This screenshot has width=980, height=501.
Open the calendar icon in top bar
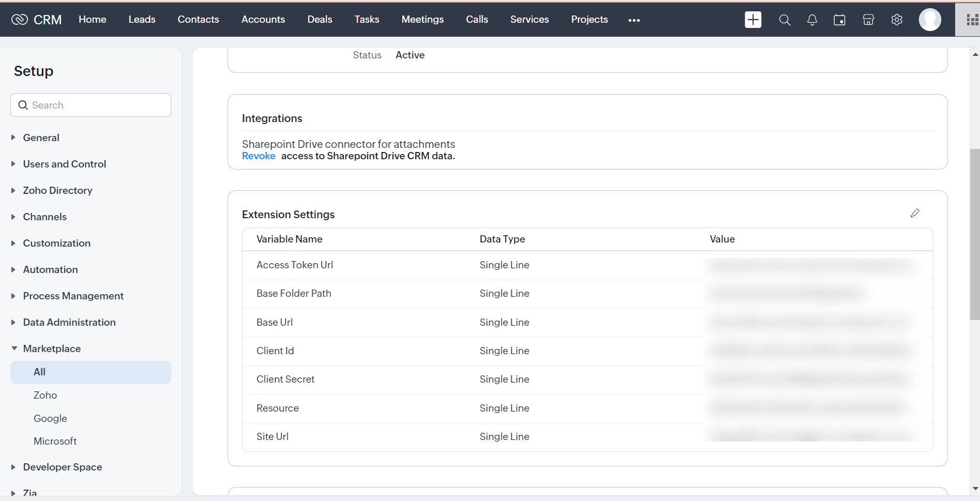pos(840,20)
